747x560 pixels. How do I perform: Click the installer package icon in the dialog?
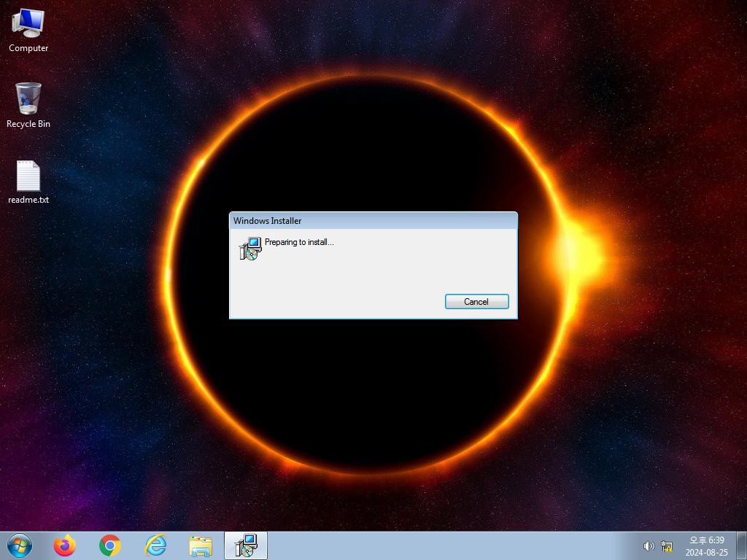pos(250,249)
